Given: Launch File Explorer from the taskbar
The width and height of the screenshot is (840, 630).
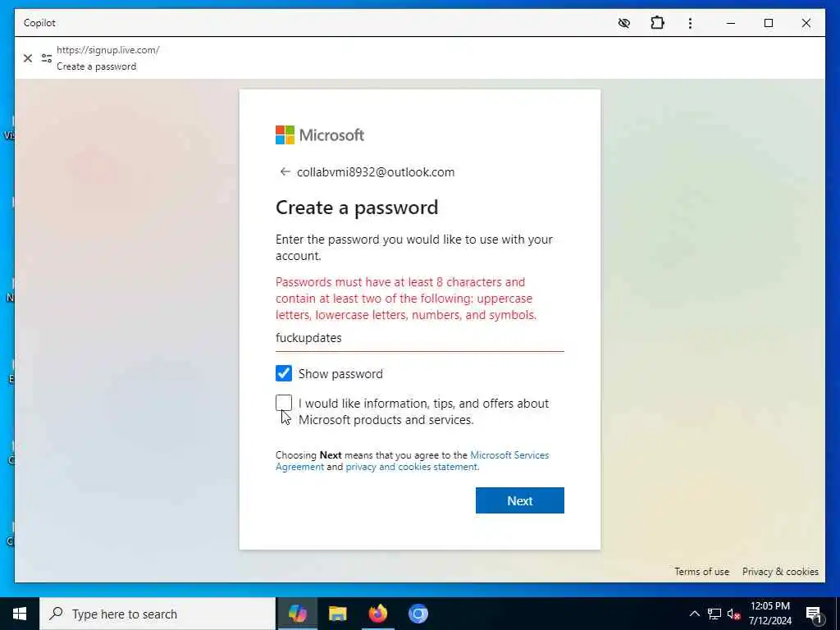Looking at the screenshot, I should click(x=337, y=614).
